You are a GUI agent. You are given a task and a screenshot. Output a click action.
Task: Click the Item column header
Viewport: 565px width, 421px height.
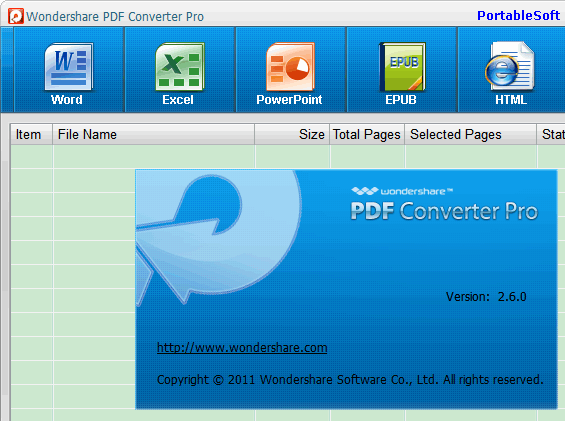click(x=31, y=134)
